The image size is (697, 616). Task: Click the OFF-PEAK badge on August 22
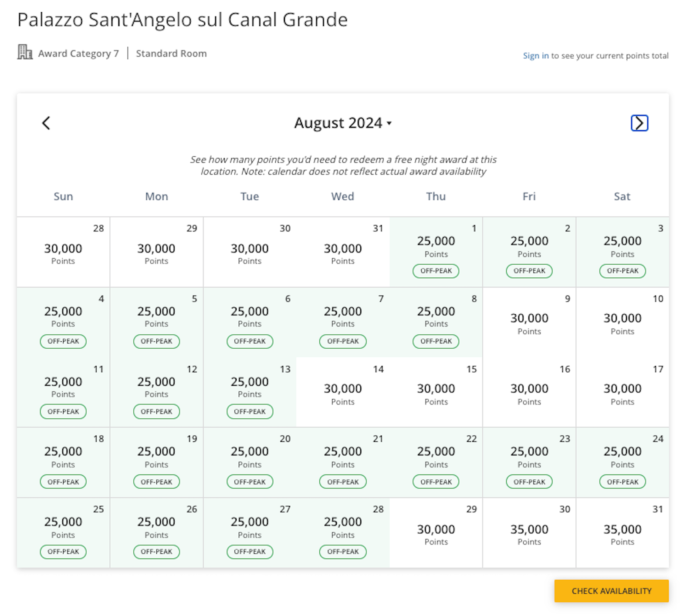[436, 482]
